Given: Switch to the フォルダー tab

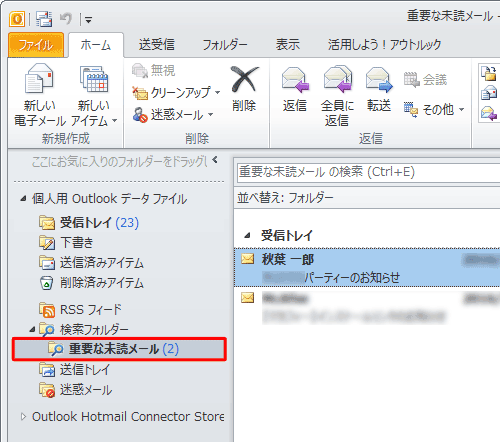Looking at the screenshot, I should coord(225,44).
